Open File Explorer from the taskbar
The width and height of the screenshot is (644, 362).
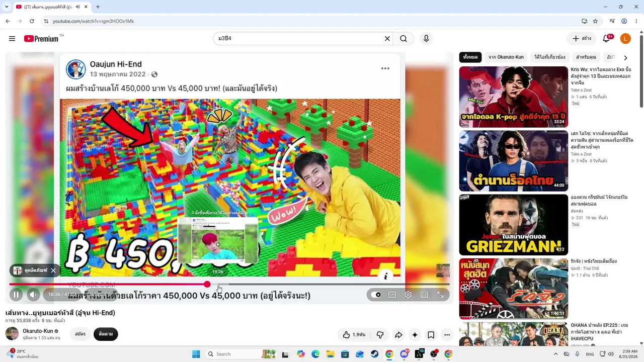(330, 354)
